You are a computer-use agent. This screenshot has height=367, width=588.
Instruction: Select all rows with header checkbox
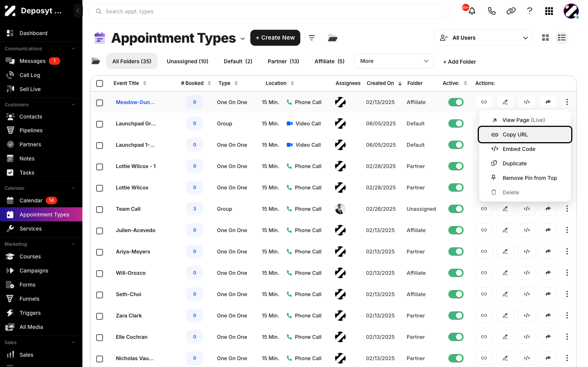pos(100,83)
